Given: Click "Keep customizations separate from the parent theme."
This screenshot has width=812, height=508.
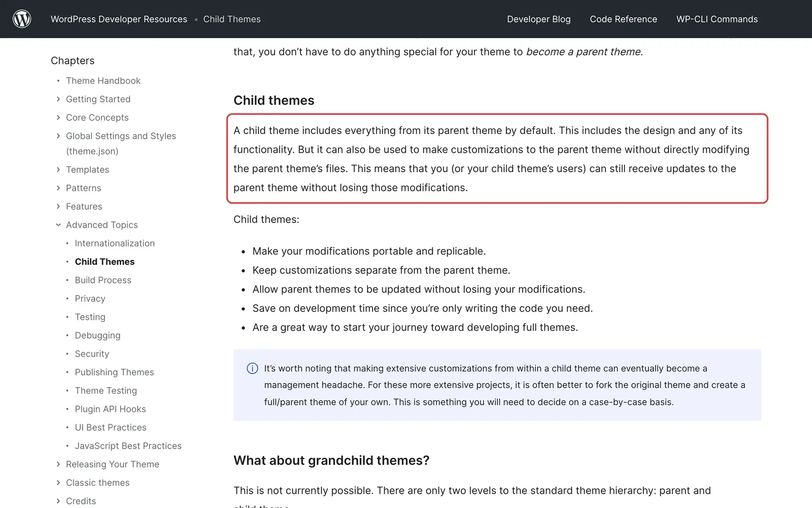Looking at the screenshot, I should [x=381, y=270].
